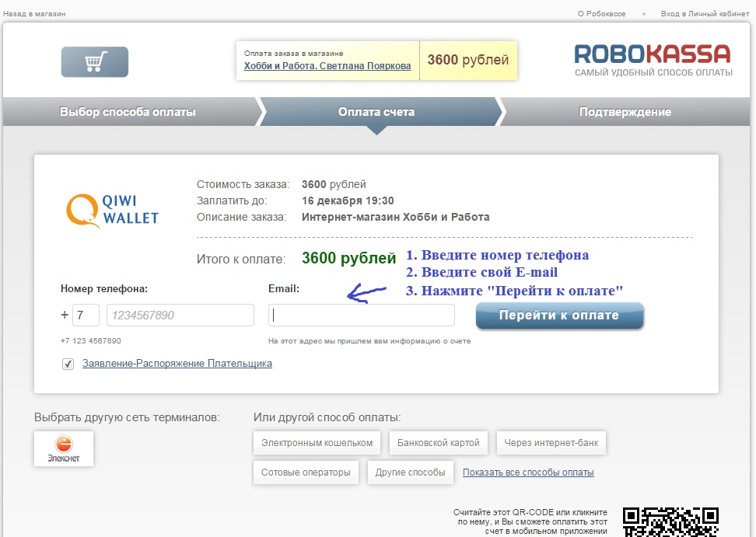The height and width of the screenshot is (537, 756).
Task: Select the Подтверждение step
Action: point(625,112)
